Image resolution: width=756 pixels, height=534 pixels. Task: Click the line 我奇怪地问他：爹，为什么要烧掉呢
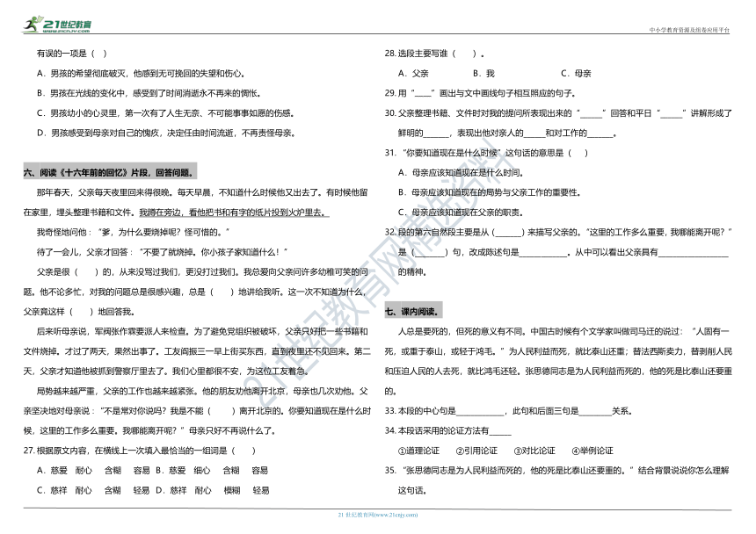point(133,232)
